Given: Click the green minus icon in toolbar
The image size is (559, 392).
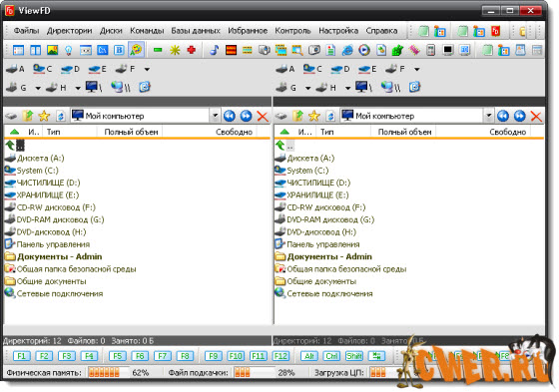Looking at the screenshot, I should (158, 50).
